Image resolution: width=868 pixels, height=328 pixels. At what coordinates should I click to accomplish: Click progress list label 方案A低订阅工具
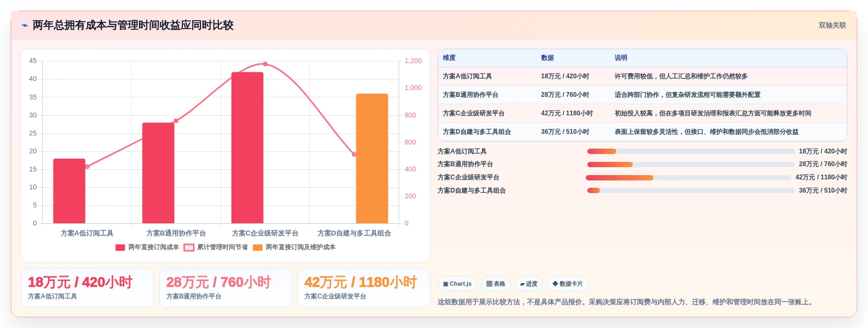(x=462, y=151)
